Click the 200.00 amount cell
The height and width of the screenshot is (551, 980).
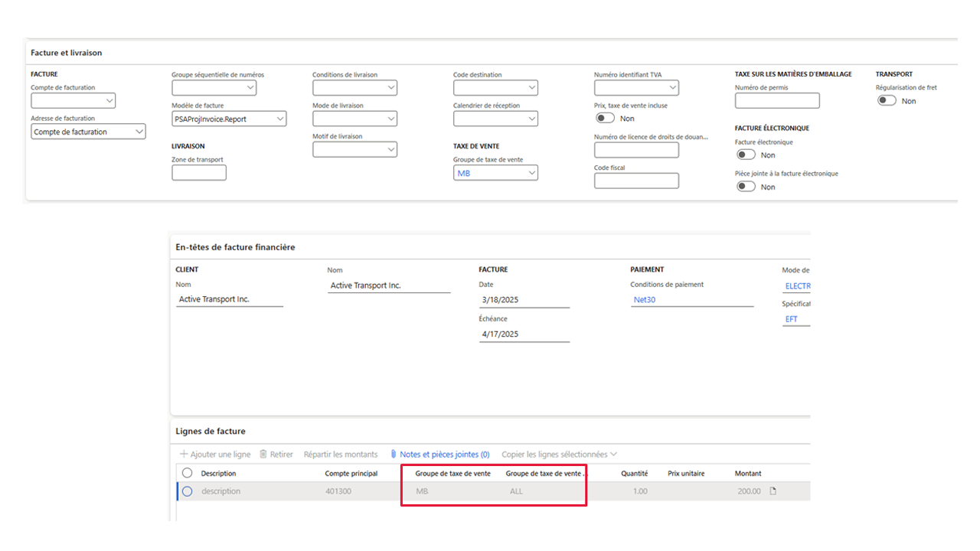(750, 491)
